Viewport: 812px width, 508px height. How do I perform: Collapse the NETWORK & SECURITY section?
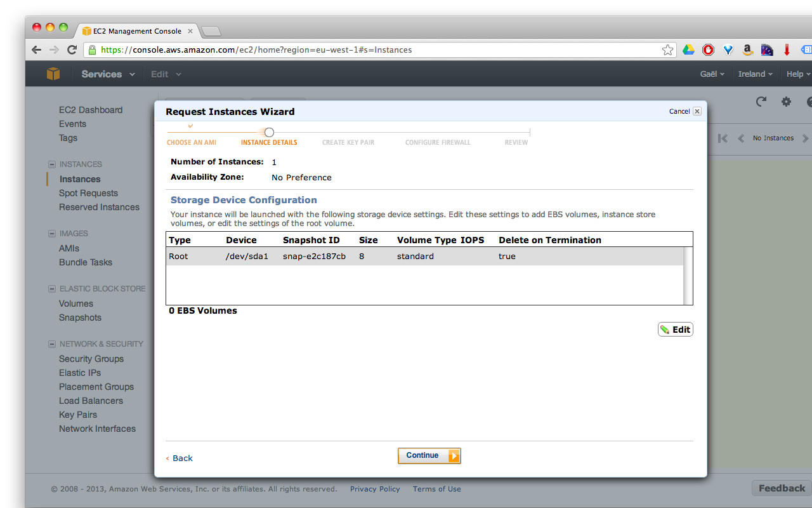coord(52,344)
